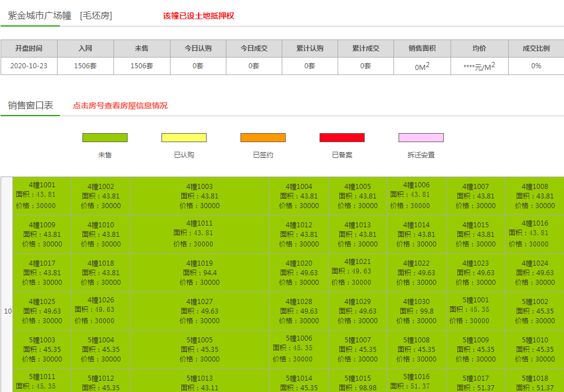Click room number 4幢1030
The height and width of the screenshot is (392, 564).
[x=416, y=302]
